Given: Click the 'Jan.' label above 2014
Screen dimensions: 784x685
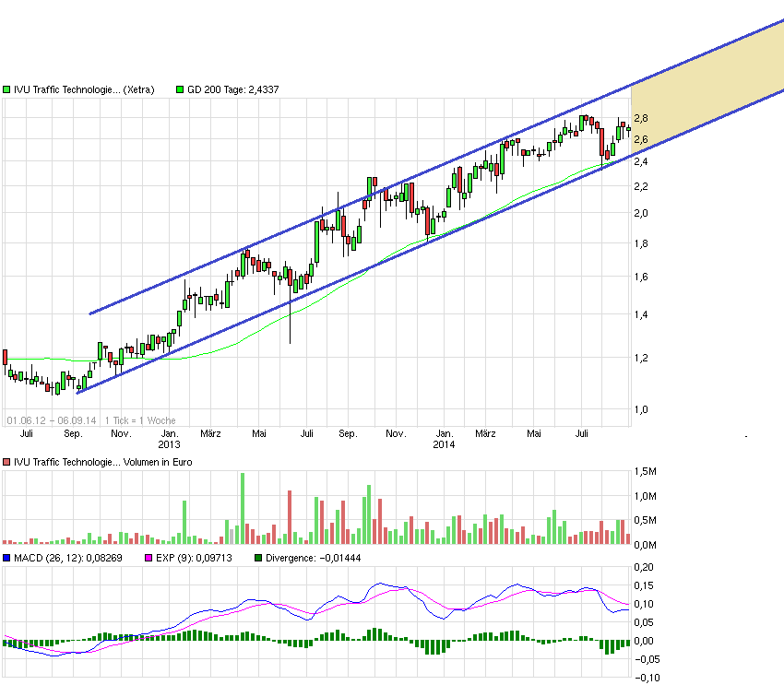Looking at the screenshot, I should tap(445, 433).
